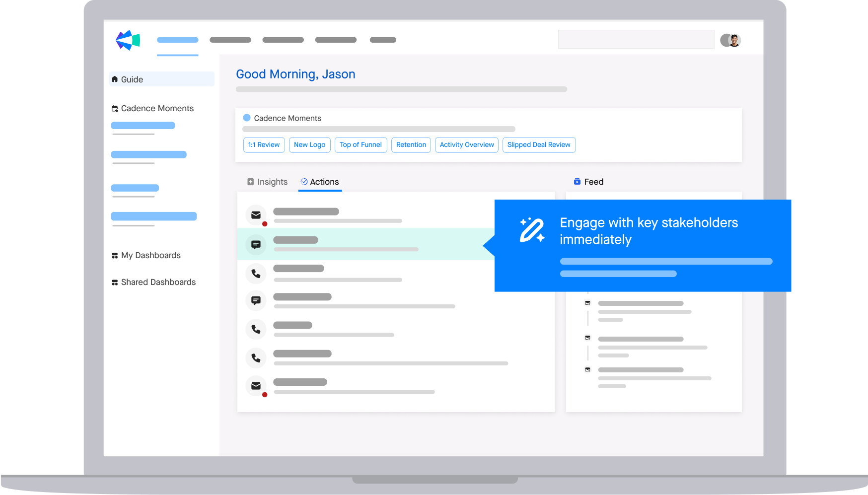This screenshot has width=868, height=495.
Task: Select the New Logo button
Action: tap(309, 145)
